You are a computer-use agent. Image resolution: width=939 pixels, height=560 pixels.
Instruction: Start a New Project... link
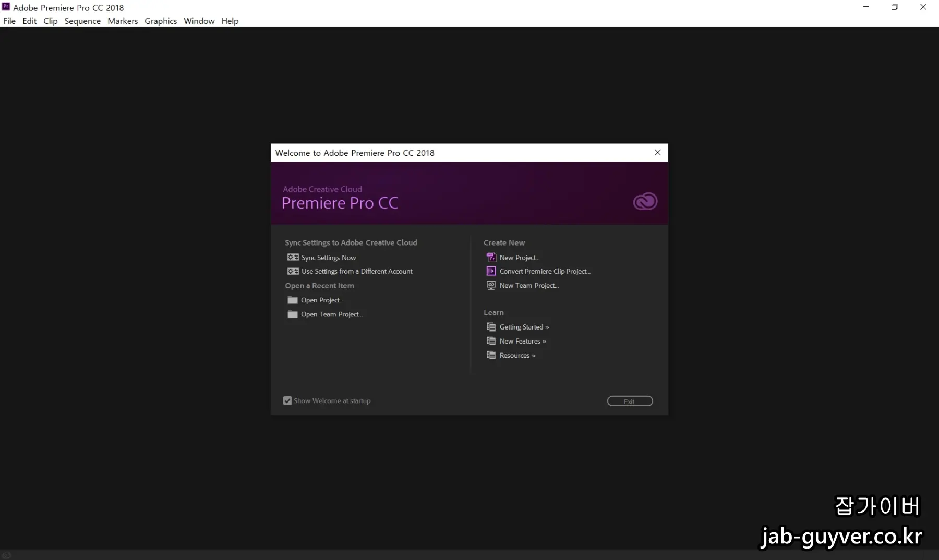pos(520,258)
